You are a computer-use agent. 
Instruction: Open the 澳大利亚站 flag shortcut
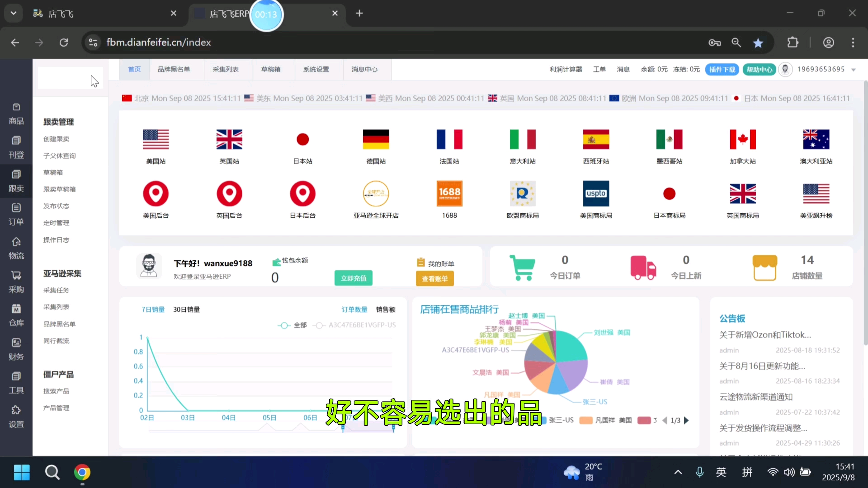point(816,139)
